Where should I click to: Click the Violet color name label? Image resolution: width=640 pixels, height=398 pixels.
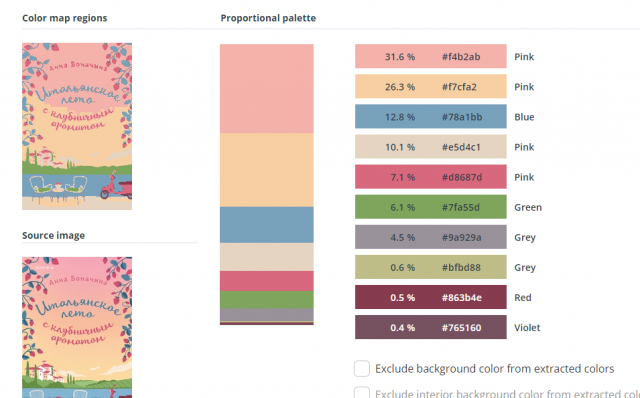(527, 327)
